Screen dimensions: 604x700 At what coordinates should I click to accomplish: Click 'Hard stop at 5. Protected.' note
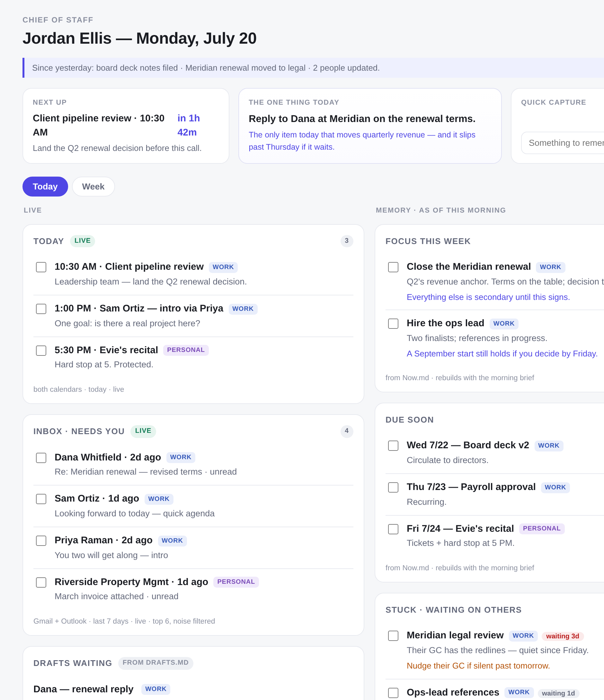coord(104,365)
